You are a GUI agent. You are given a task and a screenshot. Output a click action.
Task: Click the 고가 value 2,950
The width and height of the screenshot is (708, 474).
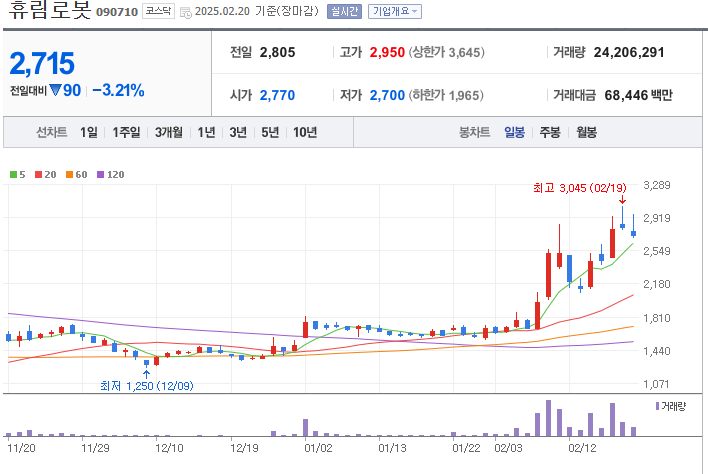(387, 52)
